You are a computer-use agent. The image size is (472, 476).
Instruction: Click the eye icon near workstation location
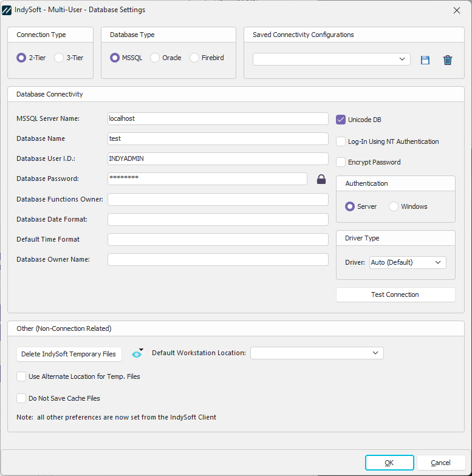coord(137,354)
